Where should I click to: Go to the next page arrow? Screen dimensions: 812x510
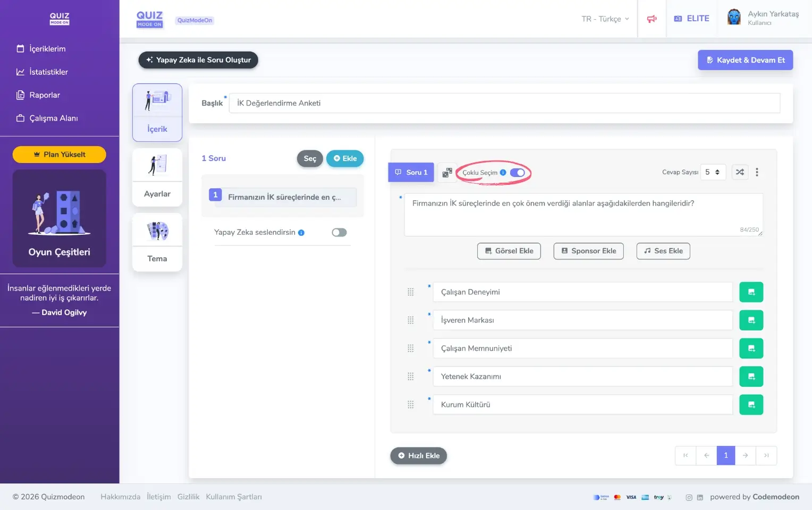(x=745, y=455)
